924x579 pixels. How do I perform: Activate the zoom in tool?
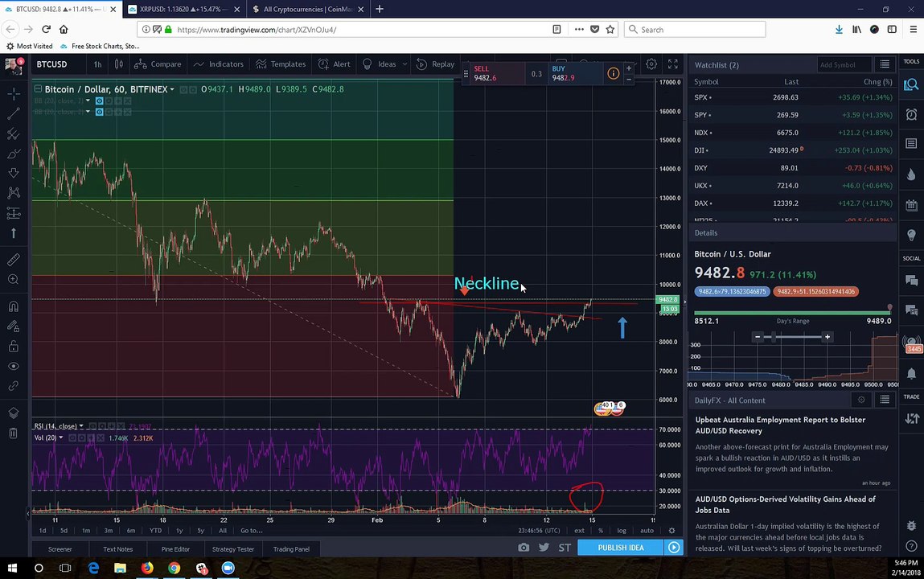[13, 279]
